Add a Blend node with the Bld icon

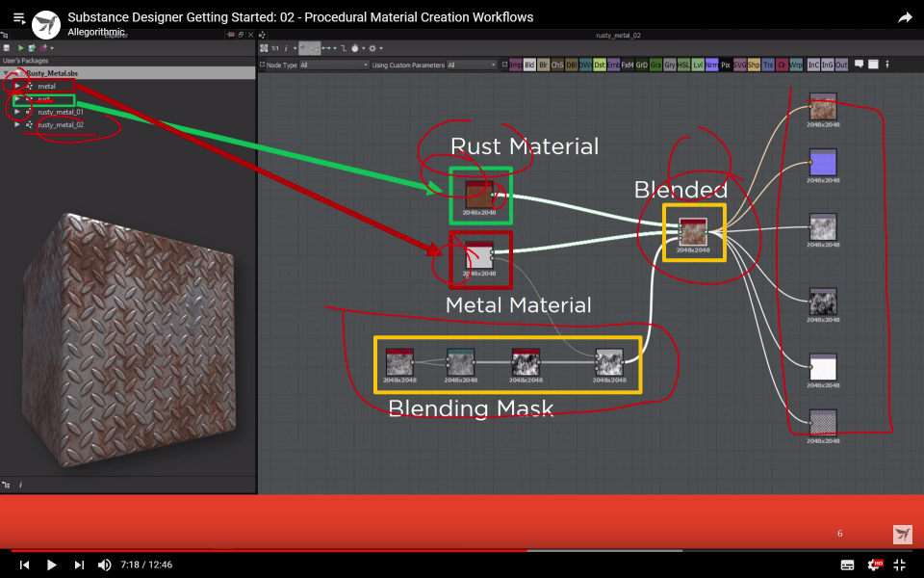coord(529,65)
